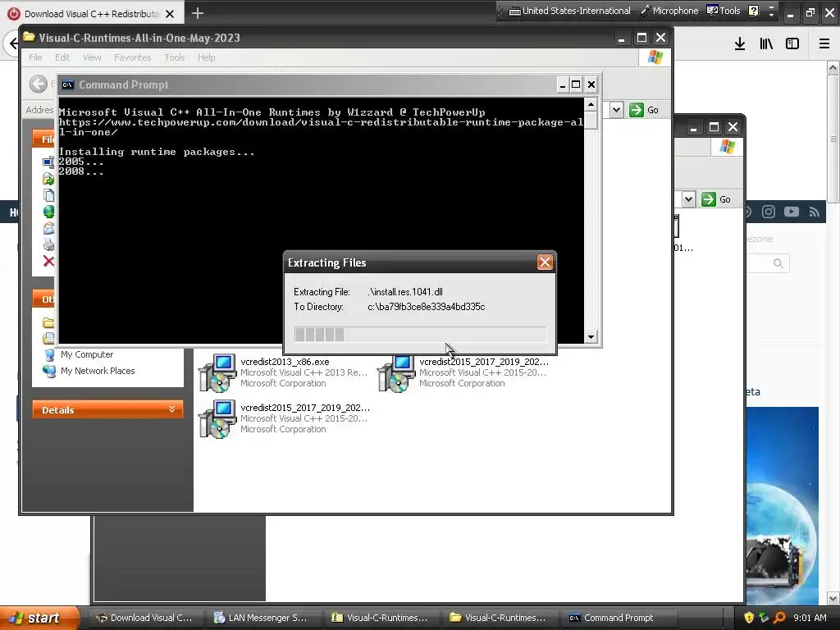This screenshot has width=840, height=630.
Task: Click the magnifier tray icon
Action: (779, 618)
